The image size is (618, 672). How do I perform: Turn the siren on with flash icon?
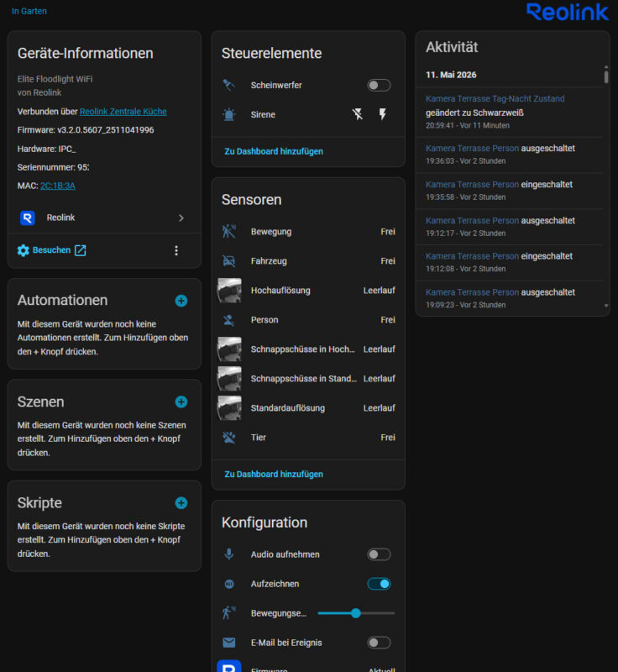click(x=382, y=114)
